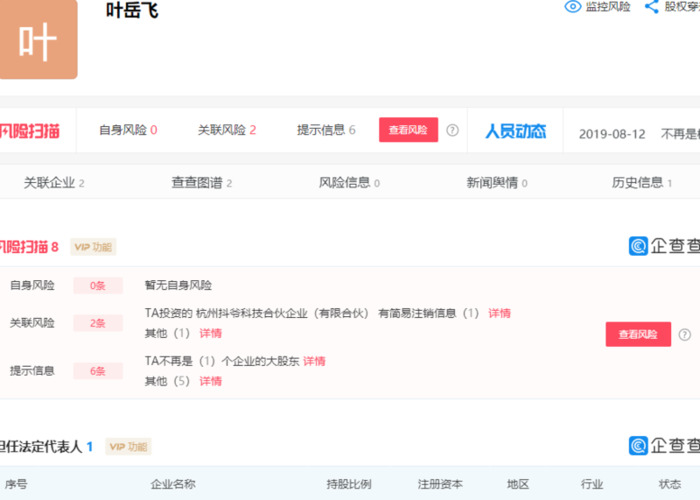Open 自身风险 0 in risk scan bar
This screenshot has height=500, width=700.
point(128,130)
